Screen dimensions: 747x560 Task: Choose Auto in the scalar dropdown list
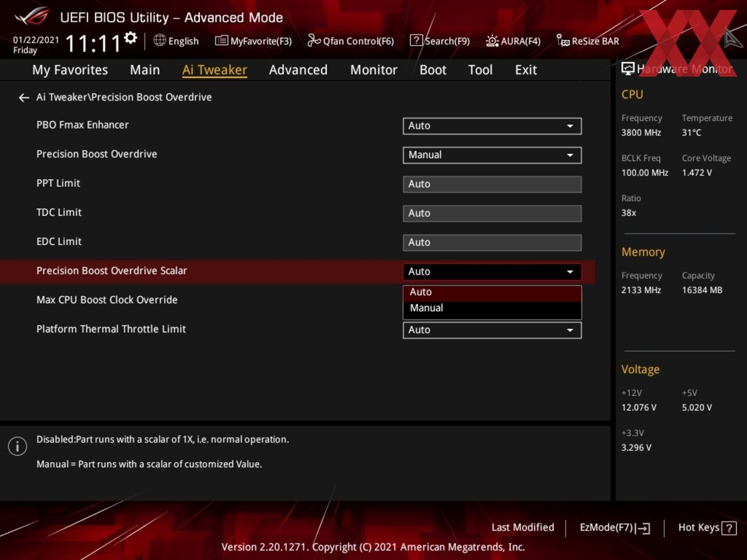(x=492, y=293)
